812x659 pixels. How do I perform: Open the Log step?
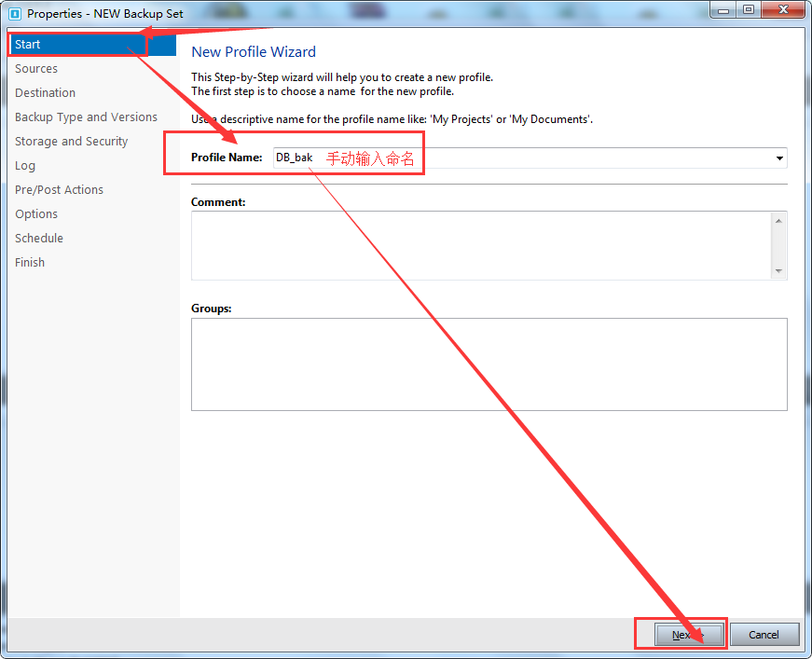click(x=25, y=166)
